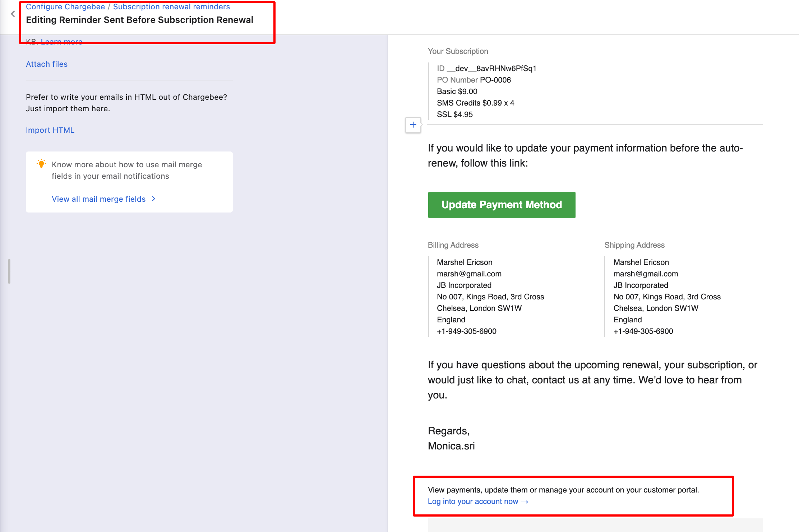Click the Shipping Address heading
Screen dimensions: 799x532
[x=634, y=245]
